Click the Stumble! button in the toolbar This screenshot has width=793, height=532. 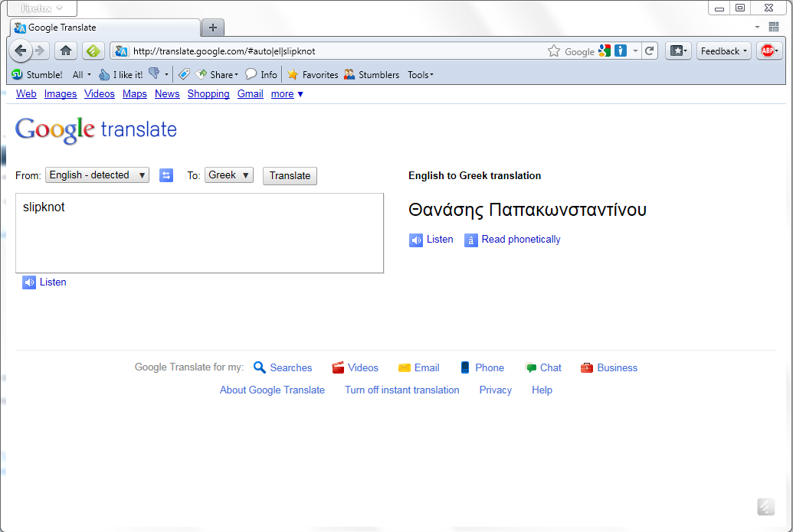37,75
